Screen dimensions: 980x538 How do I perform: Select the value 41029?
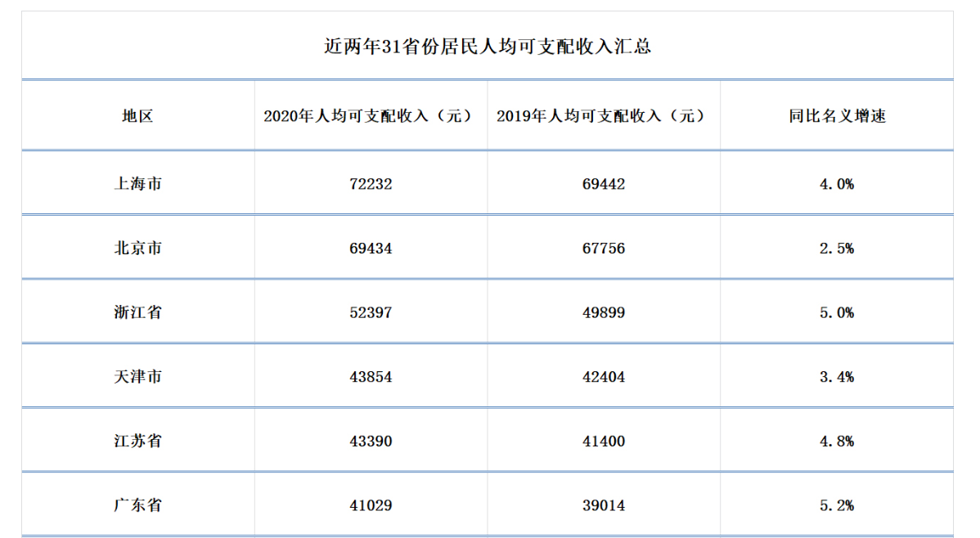point(371,504)
